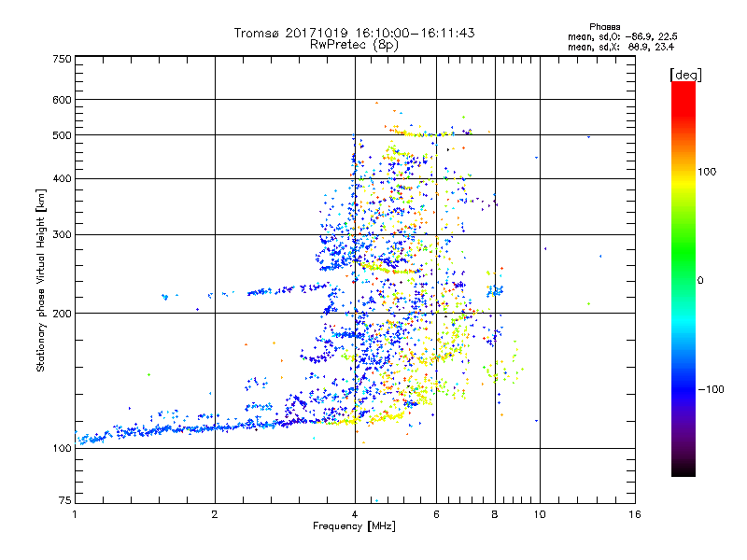The height and width of the screenshot is (560, 747).
Task: Click the 'Stationary phase Virtual Height [km]' axis title
Action: pos(40,281)
